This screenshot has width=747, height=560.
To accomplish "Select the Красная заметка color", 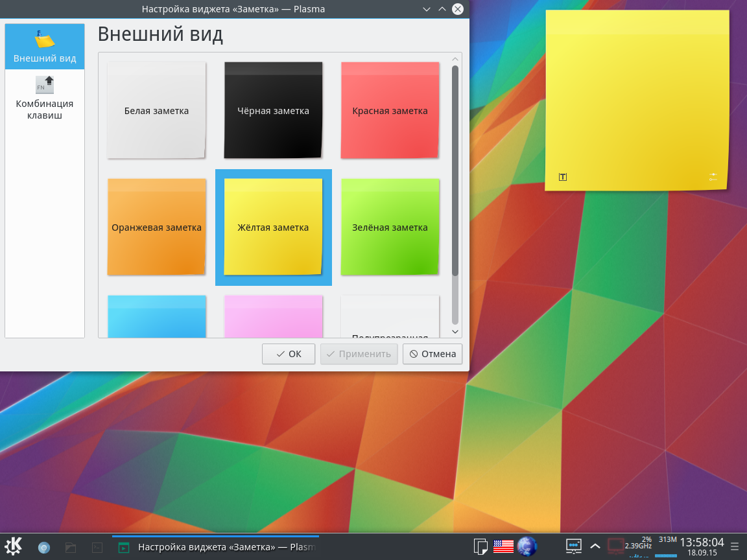I will tap(390, 110).
